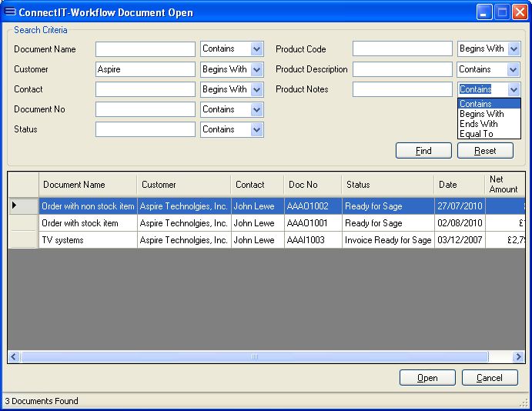Choose 'Equal To' in the open list
Screen dimensions: 532x411
click(489, 134)
